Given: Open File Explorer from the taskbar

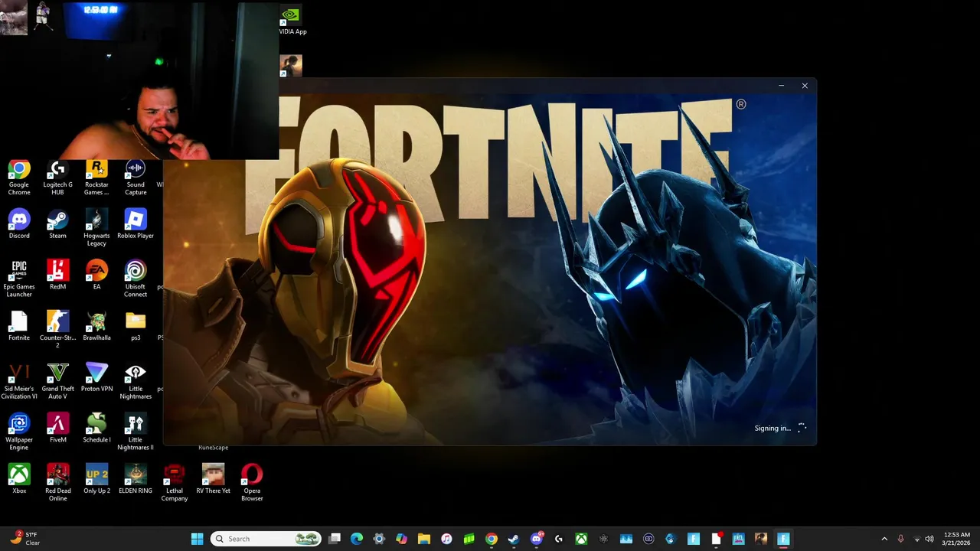Looking at the screenshot, I should 424,539.
